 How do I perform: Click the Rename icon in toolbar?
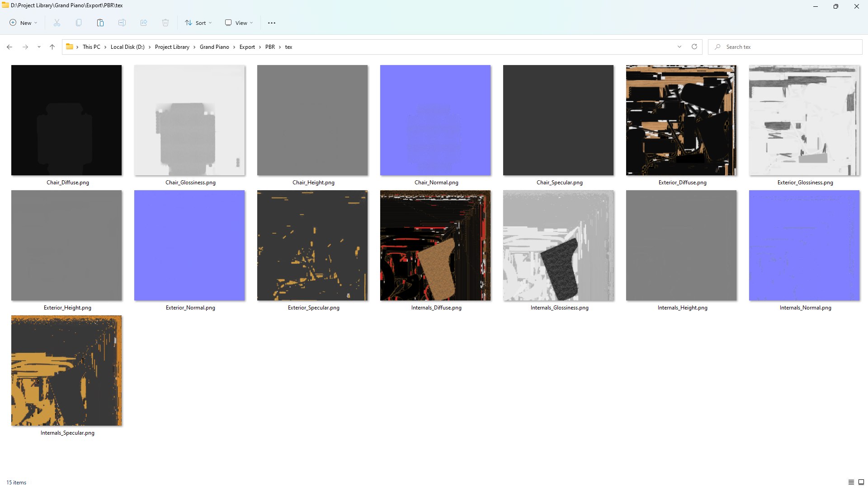(122, 23)
